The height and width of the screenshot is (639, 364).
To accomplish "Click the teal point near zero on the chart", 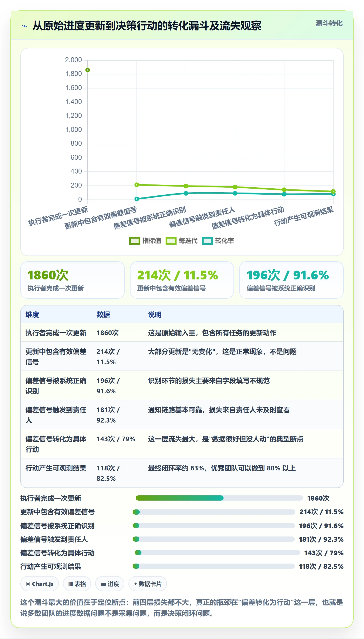I will coord(137,199).
